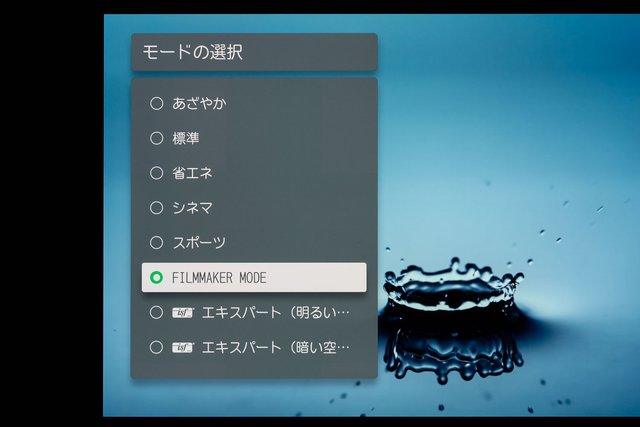This screenshot has width=640, height=427.
Task: Click the green FILMMAKER MODE radio indicator
Action: point(156,278)
